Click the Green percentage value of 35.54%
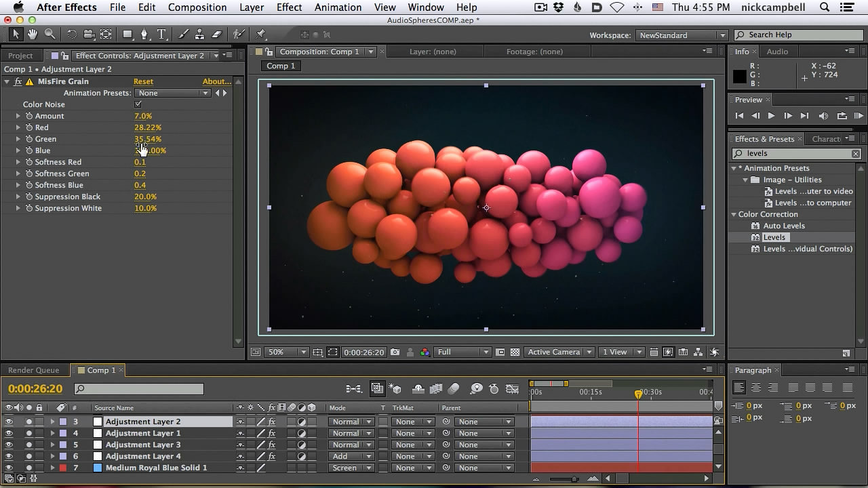Viewport: 868px width, 488px height. [x=148, y=139]
